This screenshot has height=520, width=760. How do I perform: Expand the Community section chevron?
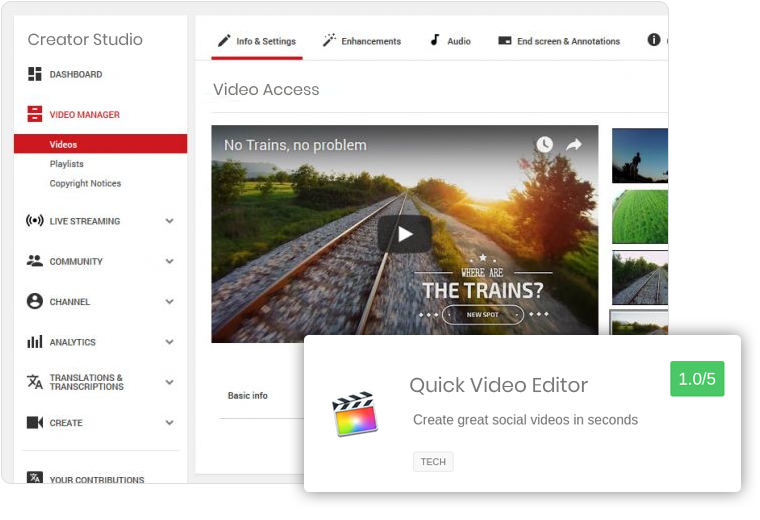click(x=169, y=261)
